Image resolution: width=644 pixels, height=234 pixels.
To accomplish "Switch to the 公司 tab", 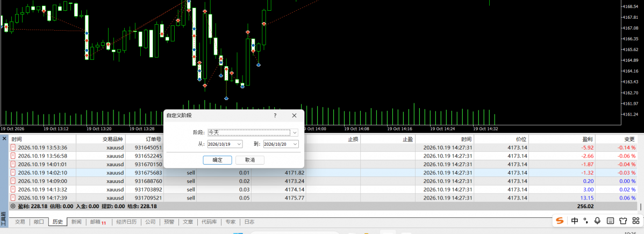I will [151, 222].
